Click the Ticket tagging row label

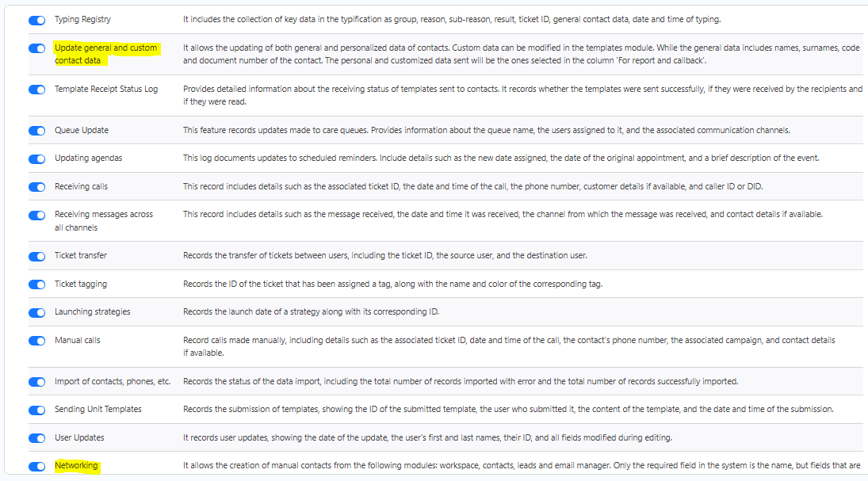[x=81, y=284]
